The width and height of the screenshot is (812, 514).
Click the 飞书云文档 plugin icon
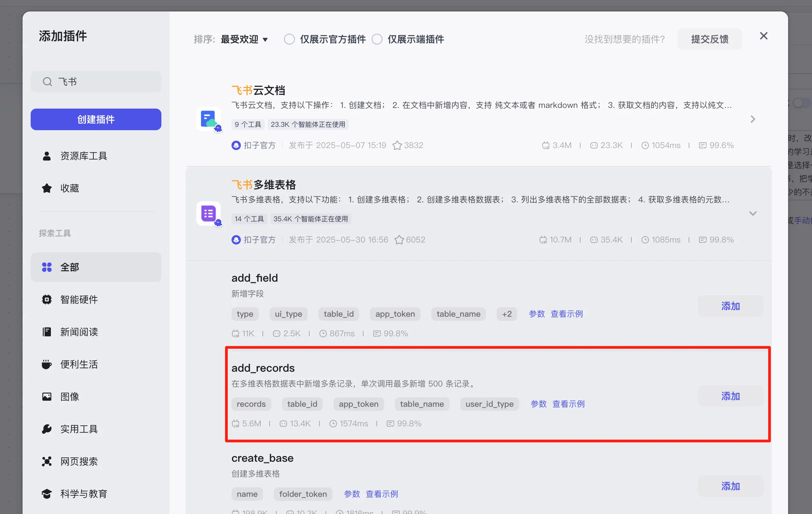(209, 119)
